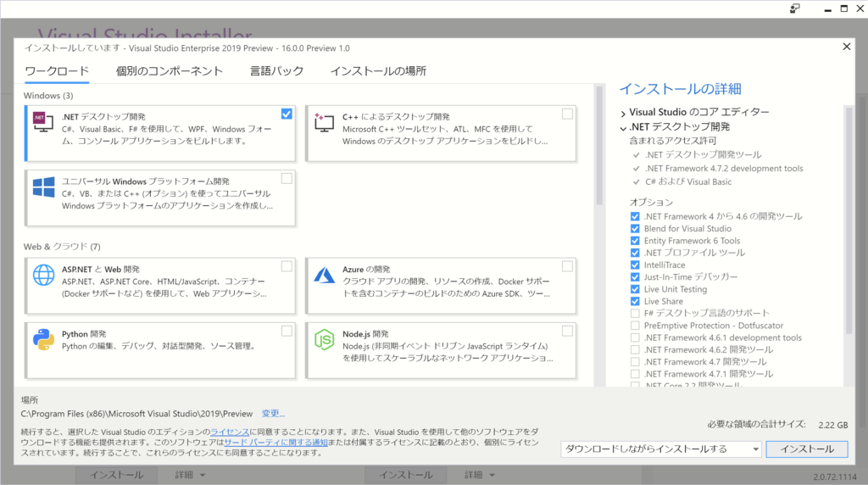Click the second インストール button in background window
Image resolution: width=868 pixels, height=485 pixels.
406,475
